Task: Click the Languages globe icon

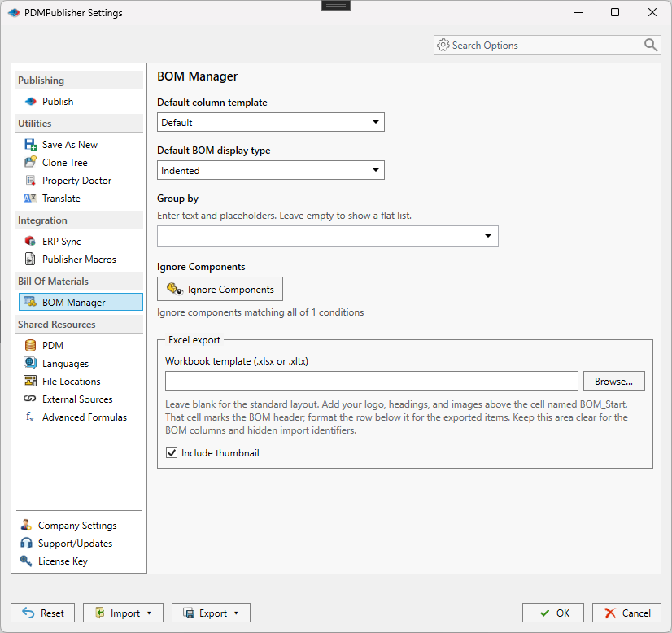Action: (30, 363)
